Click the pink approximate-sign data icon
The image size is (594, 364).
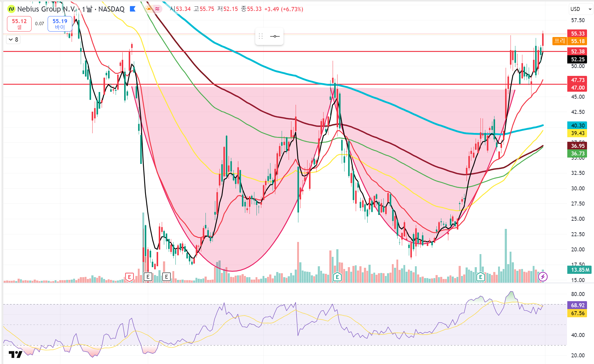pos(158,9)
